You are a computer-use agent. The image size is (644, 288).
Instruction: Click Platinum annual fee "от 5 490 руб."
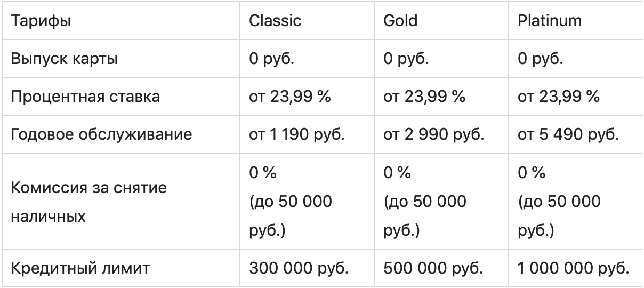(568, 134)
